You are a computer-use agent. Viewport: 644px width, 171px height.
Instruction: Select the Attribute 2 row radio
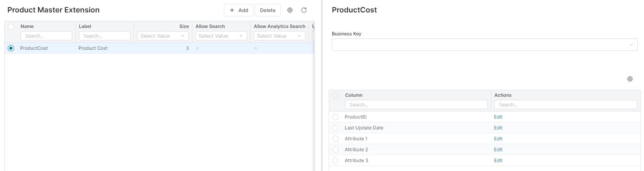[335, 150]
